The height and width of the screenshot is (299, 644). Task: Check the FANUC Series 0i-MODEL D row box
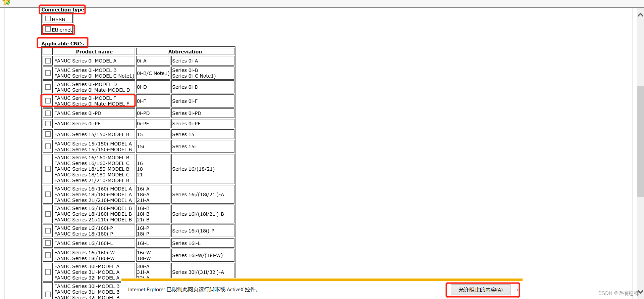tap(48, 87)
